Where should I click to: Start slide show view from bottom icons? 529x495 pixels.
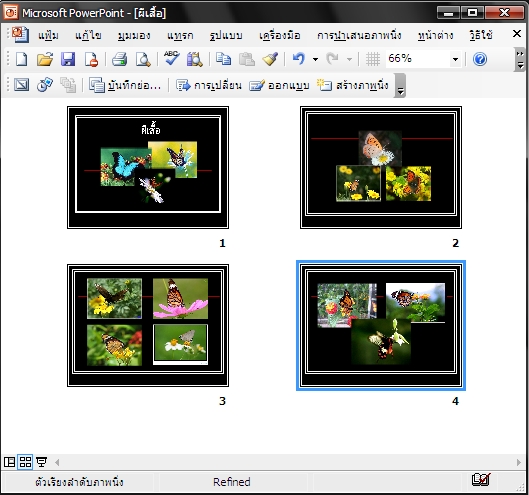(41, 462)
